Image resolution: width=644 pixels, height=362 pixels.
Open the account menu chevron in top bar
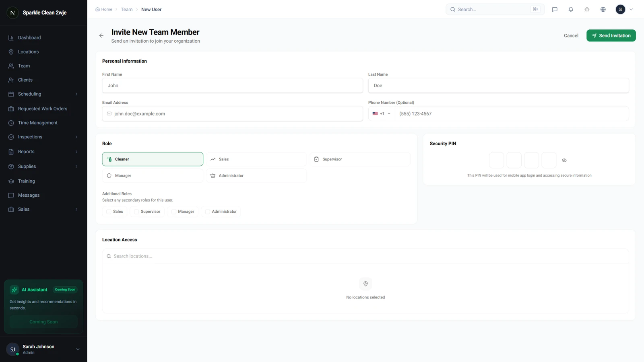631,9
